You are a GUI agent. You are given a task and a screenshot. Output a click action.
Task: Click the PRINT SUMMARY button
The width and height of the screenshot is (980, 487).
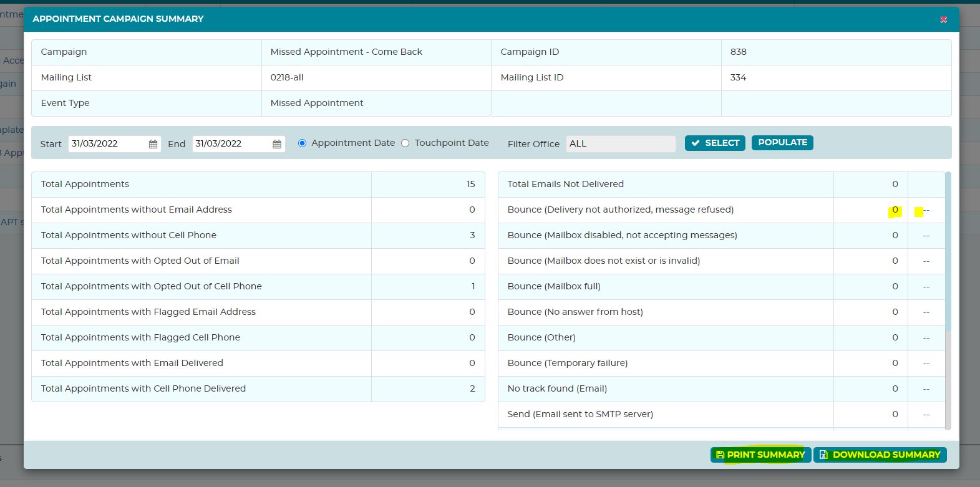coord(760,455)
